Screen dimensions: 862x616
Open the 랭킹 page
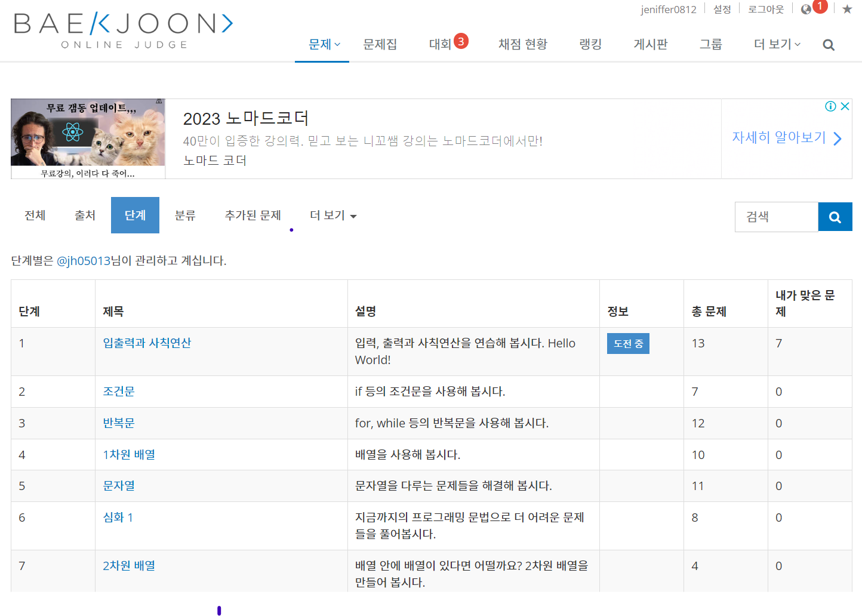click(x=590, y=44)
